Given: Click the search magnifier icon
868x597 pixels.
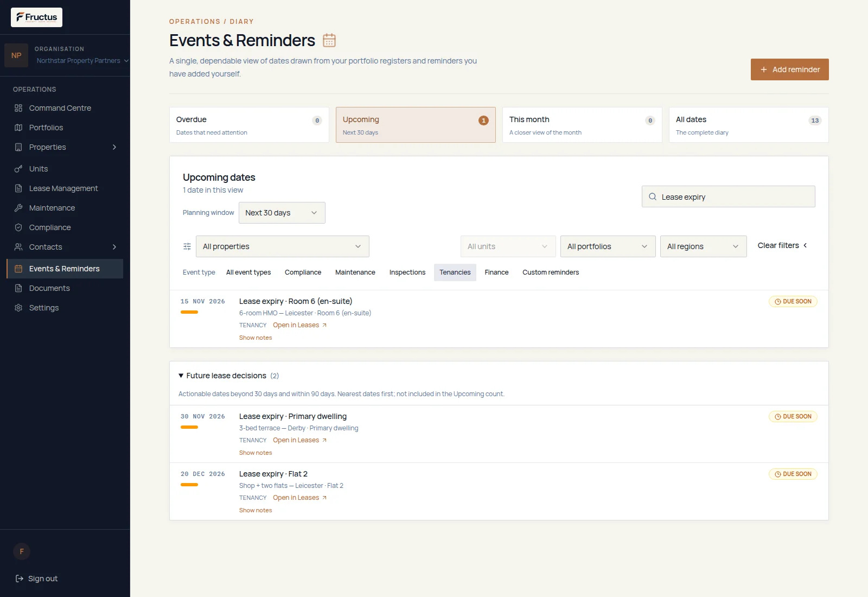Looking at the screenshot, I should (x=653, y=196).
